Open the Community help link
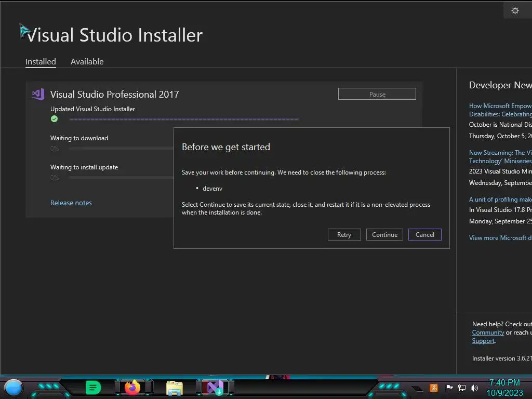This screenshot has width=532, height=399. coord(488,332)
